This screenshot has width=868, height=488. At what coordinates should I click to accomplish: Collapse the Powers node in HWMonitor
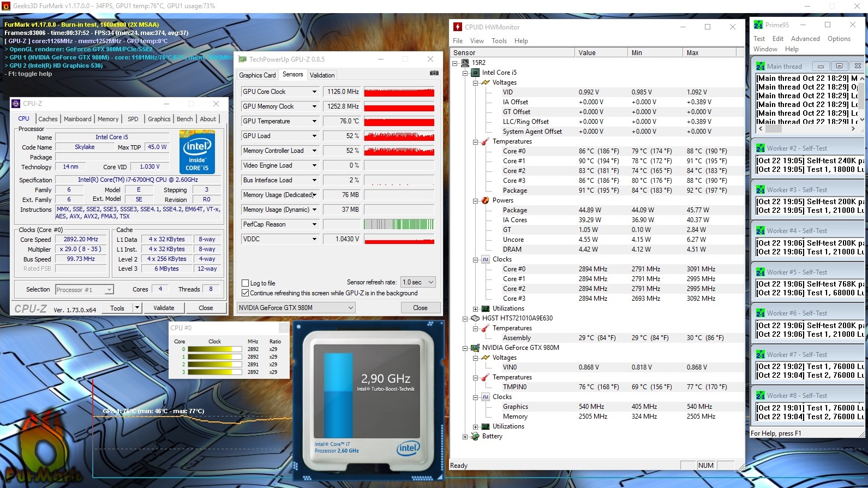coord(475,200)
